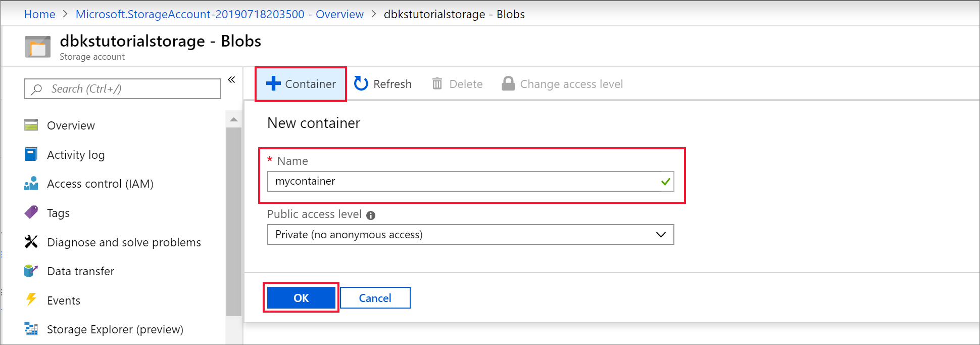Click the Refresh toolbar button
Viewport: 980px width, 345px height.
[383, 84]
